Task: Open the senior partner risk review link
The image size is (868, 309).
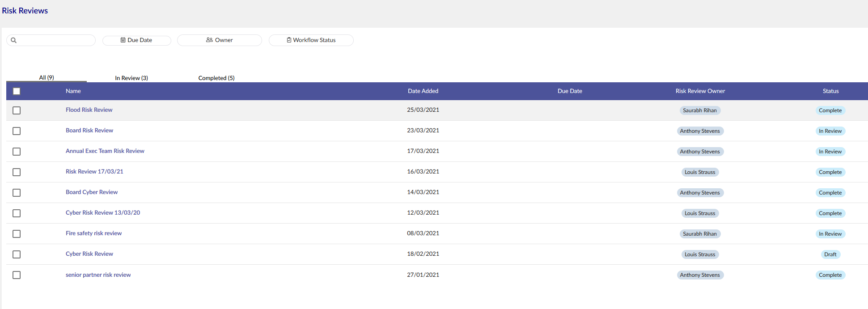Action: coord(98,275)
